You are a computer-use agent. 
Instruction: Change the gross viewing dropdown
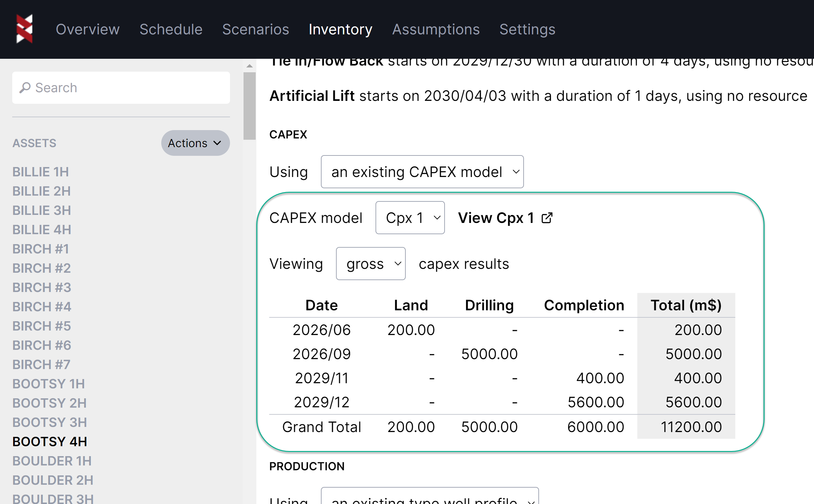[x=370, y=264]
